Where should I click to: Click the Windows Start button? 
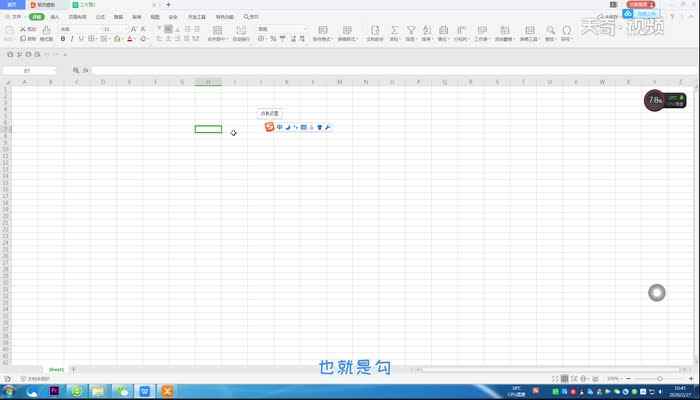(8, 391)
